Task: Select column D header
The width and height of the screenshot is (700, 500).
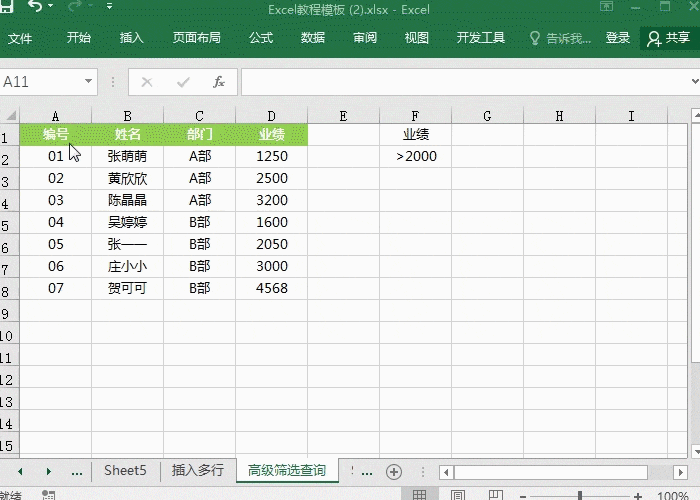Action: click(271, 116)
